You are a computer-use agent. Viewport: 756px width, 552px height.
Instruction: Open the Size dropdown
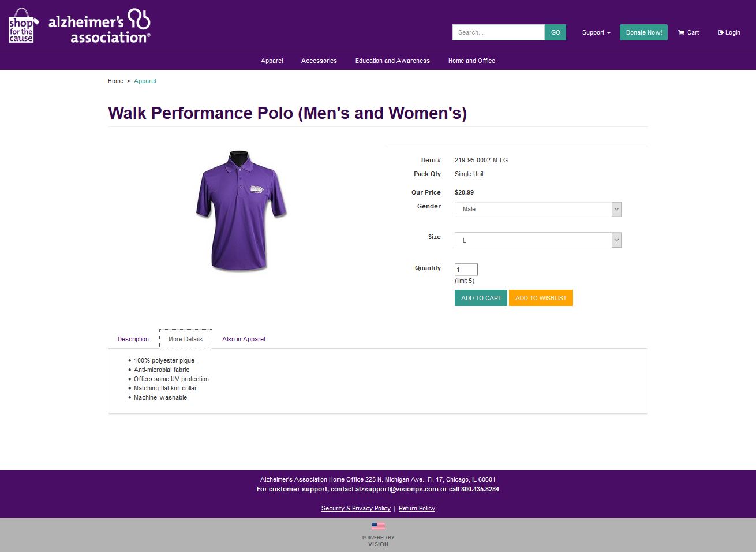(x=537, y=240)
